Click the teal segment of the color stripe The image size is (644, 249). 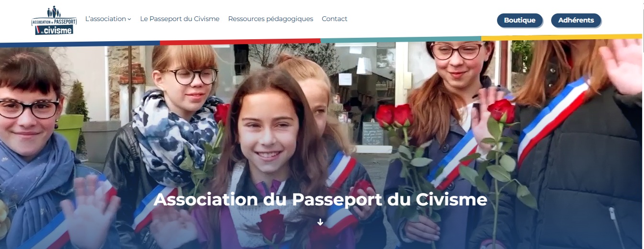point(401,39)
